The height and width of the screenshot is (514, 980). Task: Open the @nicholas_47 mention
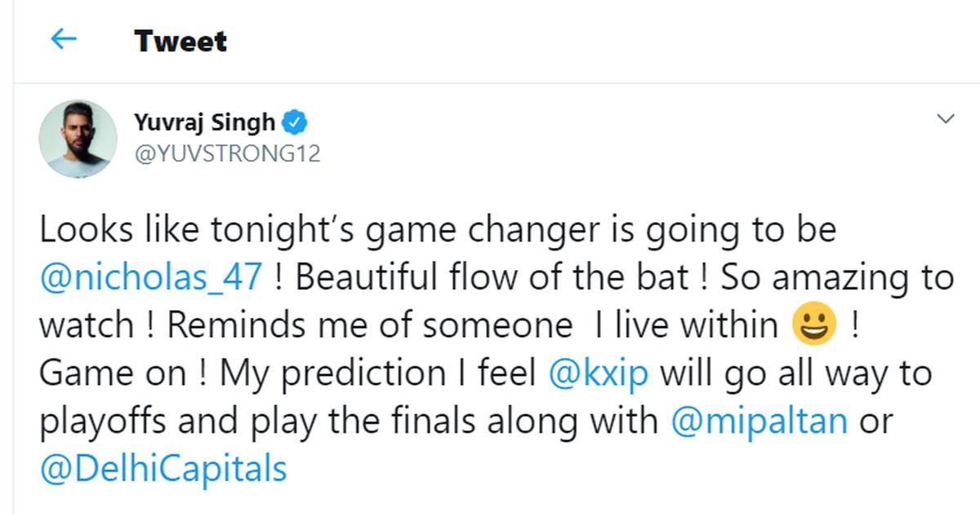pos(151,277)
